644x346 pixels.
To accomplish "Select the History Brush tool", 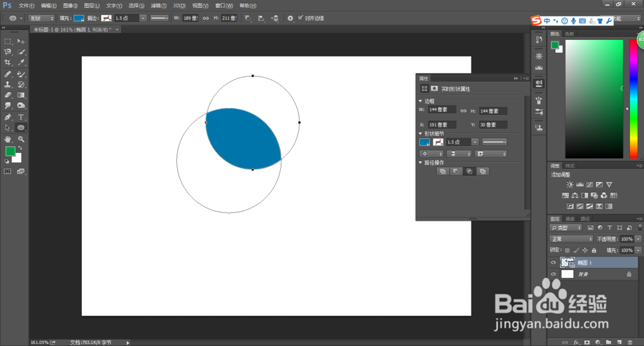I will [21, 84].
